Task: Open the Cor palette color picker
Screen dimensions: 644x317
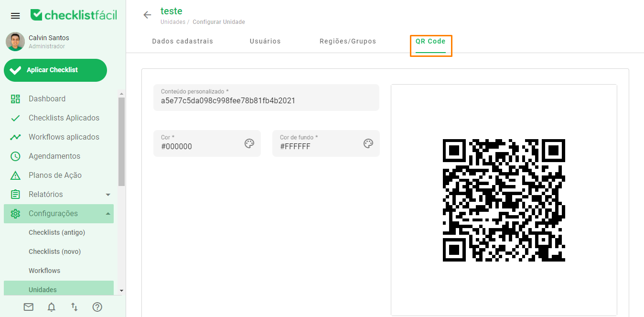Action: (249, 143)
